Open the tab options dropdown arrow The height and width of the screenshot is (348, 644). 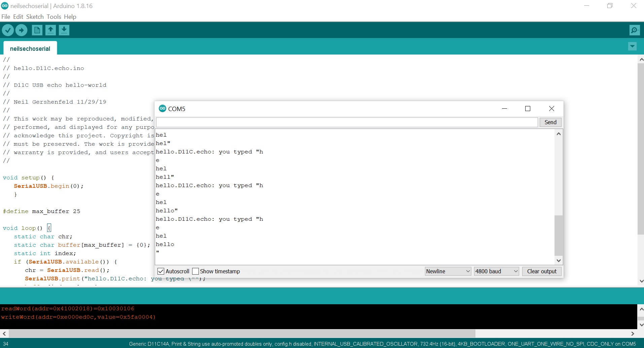(x=632, y=46)
